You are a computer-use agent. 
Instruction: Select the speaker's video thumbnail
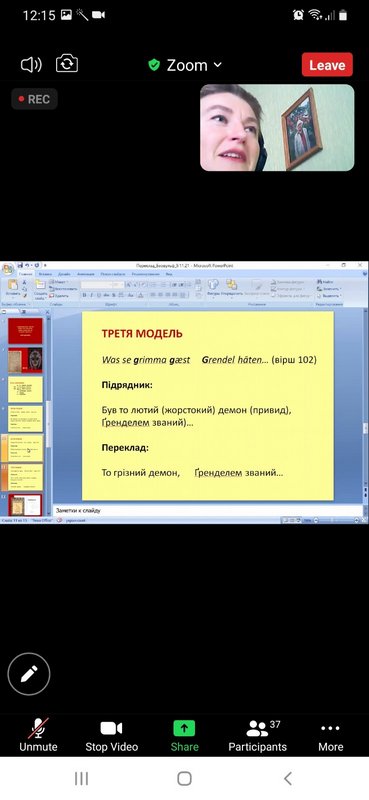pos(277,128)
